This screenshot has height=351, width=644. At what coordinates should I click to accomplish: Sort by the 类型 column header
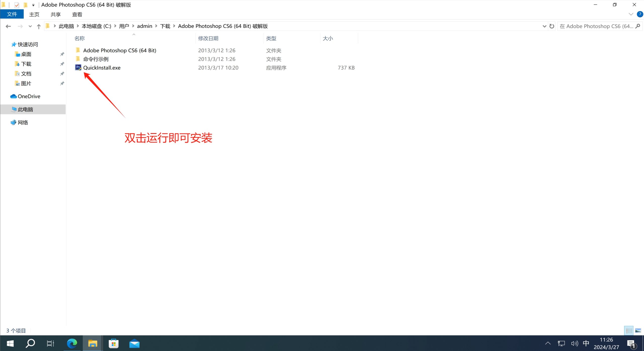point(271,38)
